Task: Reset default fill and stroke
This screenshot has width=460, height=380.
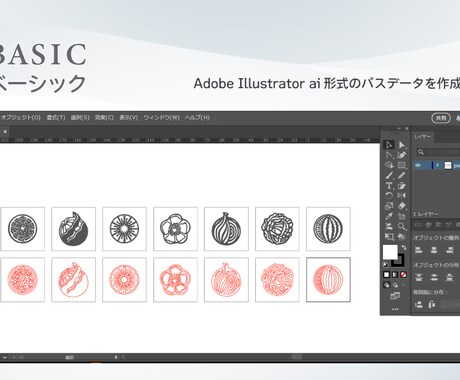Action: 386,265
